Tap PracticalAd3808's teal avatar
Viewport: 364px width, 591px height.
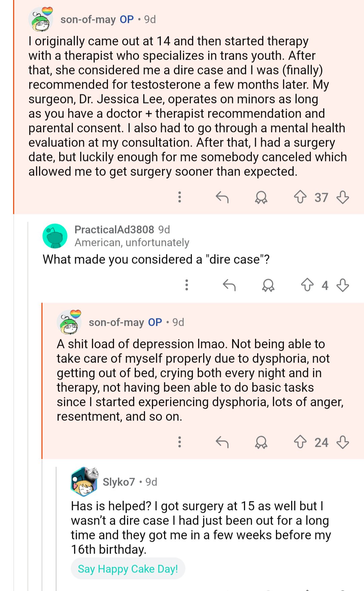pyautogui.click(x=55, y=236)
